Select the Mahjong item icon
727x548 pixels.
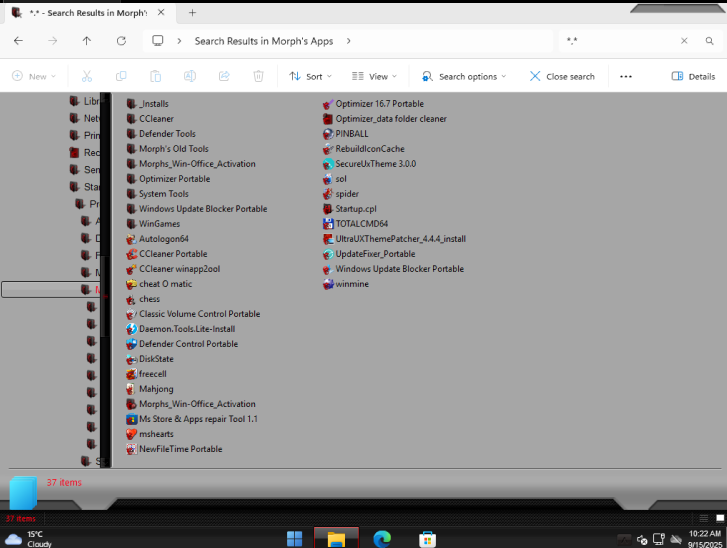pyautogui.click(x=132, y=389)
